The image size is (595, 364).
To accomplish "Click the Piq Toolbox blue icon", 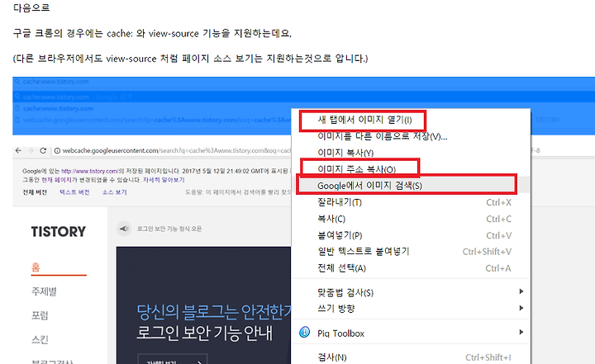I will click(x=305, y=332).
